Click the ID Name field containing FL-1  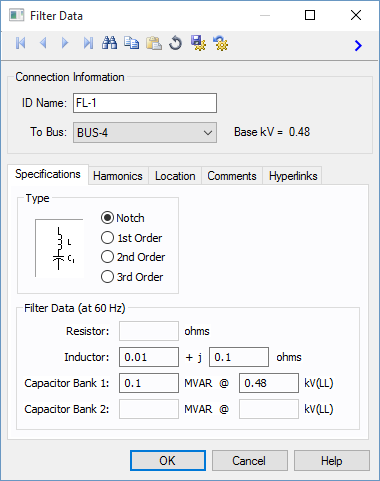click(145, 103)
